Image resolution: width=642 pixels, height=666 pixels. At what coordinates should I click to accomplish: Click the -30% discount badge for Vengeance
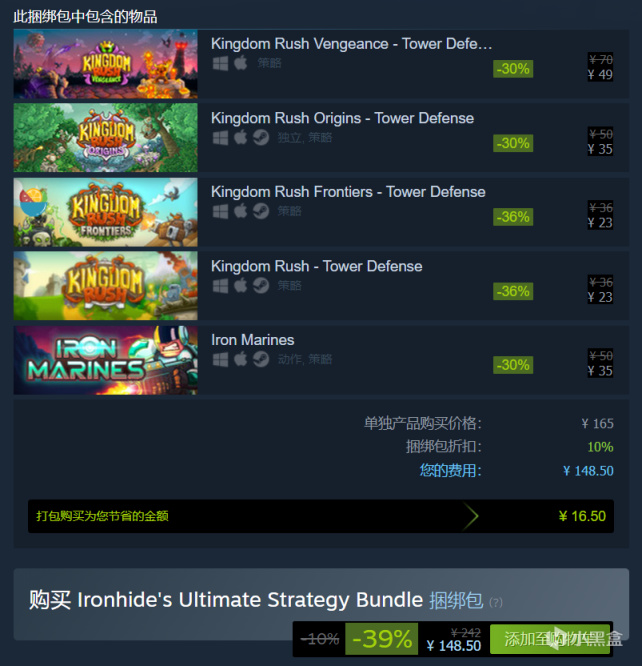point(513,69)
